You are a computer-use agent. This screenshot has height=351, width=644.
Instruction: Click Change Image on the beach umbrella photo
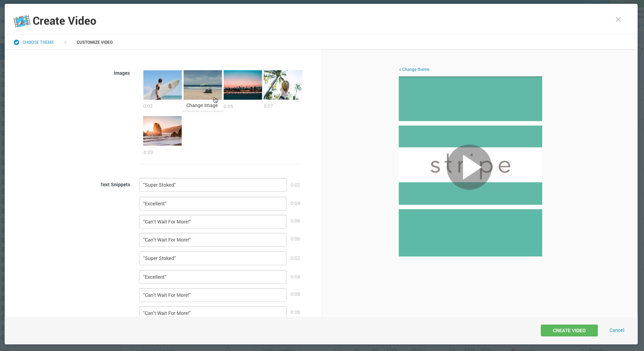pos(203,105)
